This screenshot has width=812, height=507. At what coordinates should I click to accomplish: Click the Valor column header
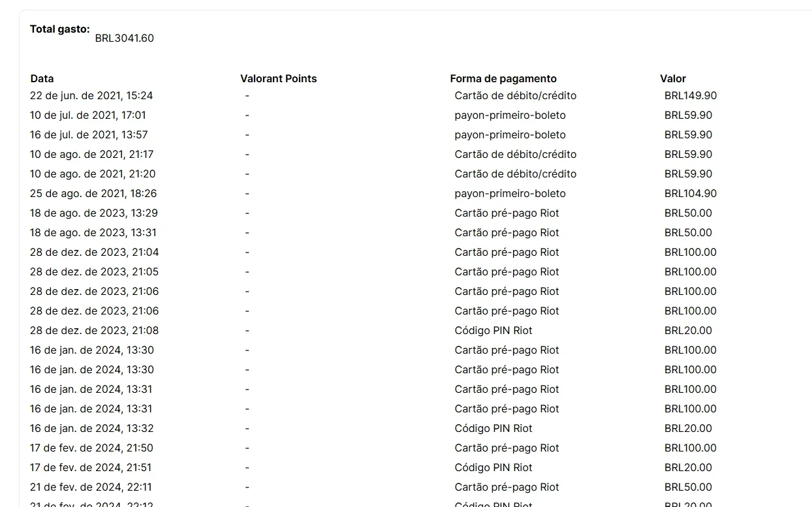point(673,78)
